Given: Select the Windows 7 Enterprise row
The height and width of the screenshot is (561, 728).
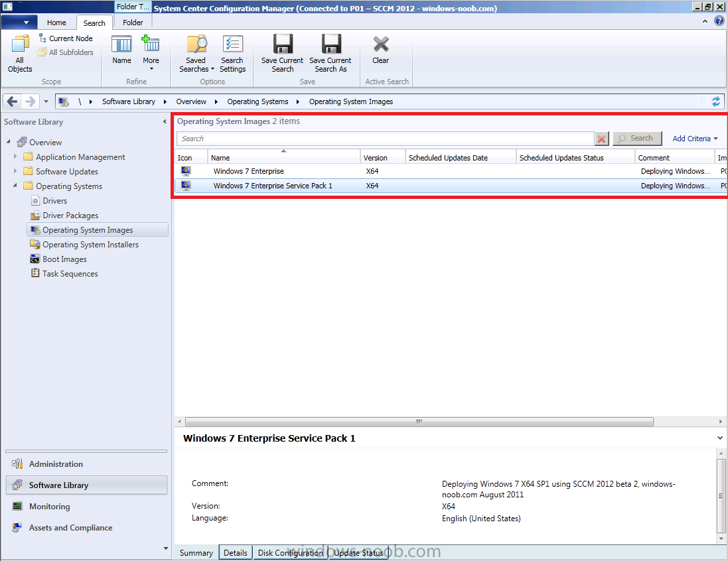Looking at the screenshot, I should pyautogui.click(x=451, y=171).
